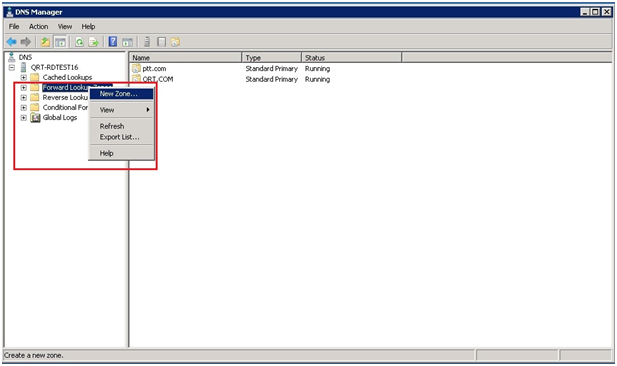This screenshot has width=617, height=366.
Task: Click the ptt.com zone icon
Action: tap(136, 68)
